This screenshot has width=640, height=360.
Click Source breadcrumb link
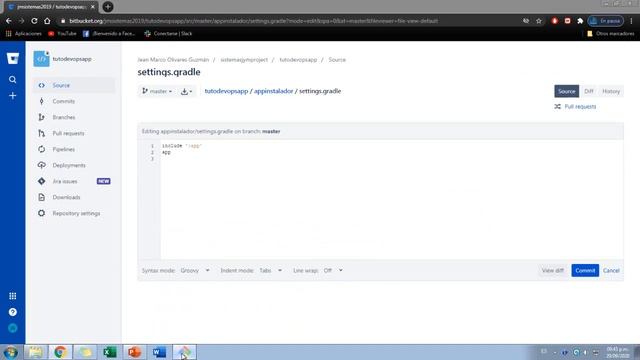337,60
